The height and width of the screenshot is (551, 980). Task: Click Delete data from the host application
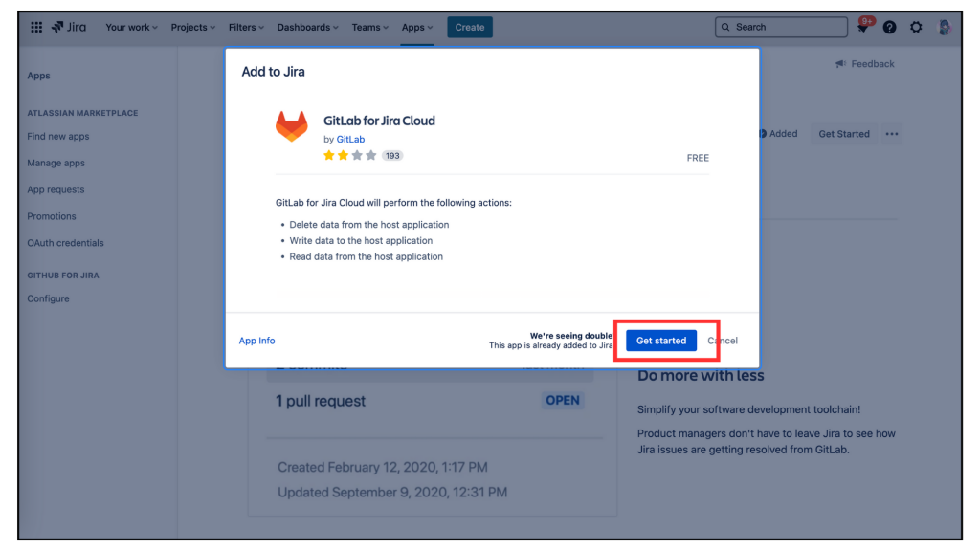[368, 224]
